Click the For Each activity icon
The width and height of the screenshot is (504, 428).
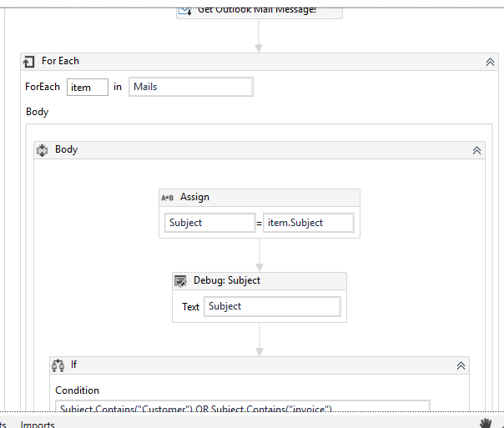click(x=29, y=62)
